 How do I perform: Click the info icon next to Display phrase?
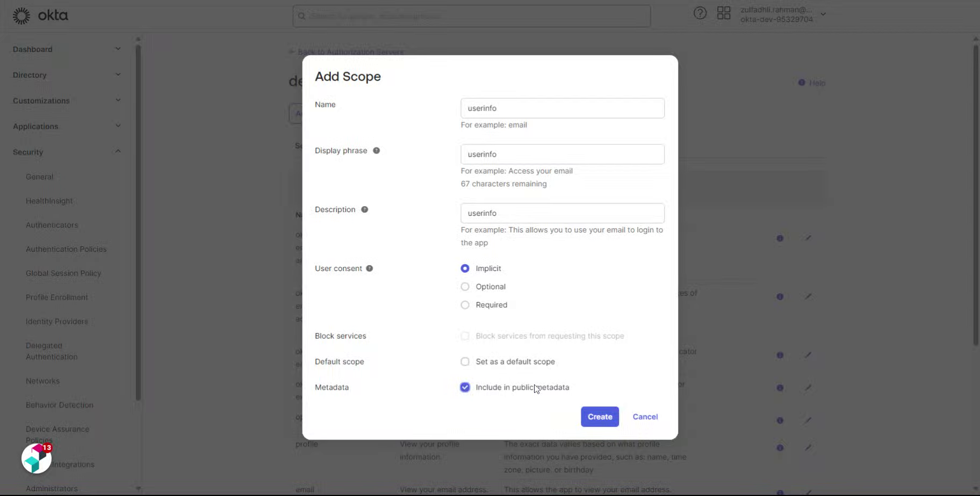(376, 151)
